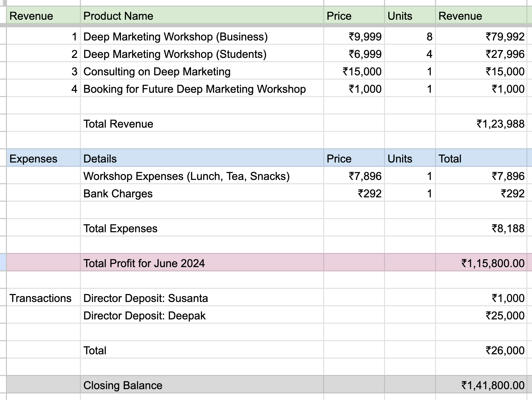
Task: Click the 'Consulting on Deep Marketing' cell
Action: click(x=202, y=71)
